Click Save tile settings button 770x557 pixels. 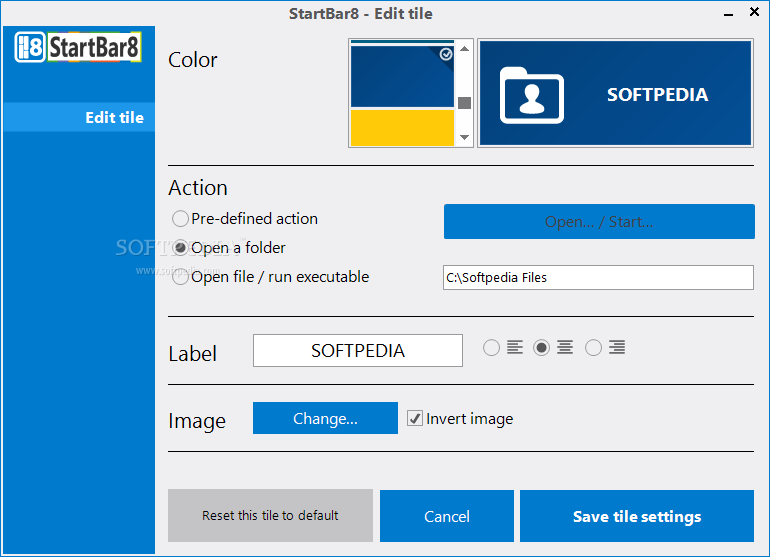pyautogui.click(x=637, y=516)
